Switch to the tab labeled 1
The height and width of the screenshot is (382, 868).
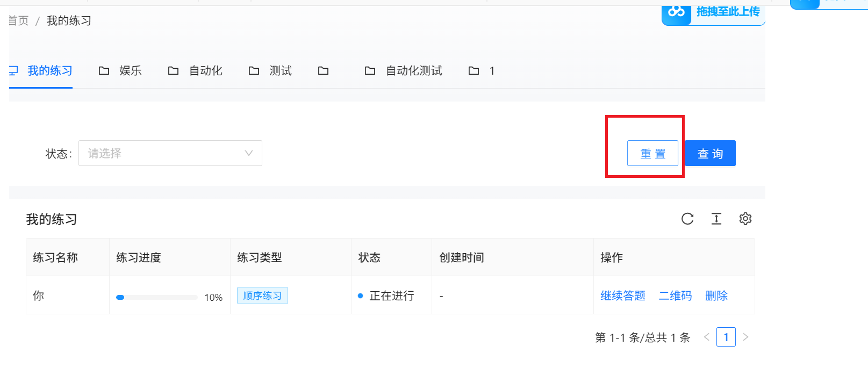pos(482,71)
